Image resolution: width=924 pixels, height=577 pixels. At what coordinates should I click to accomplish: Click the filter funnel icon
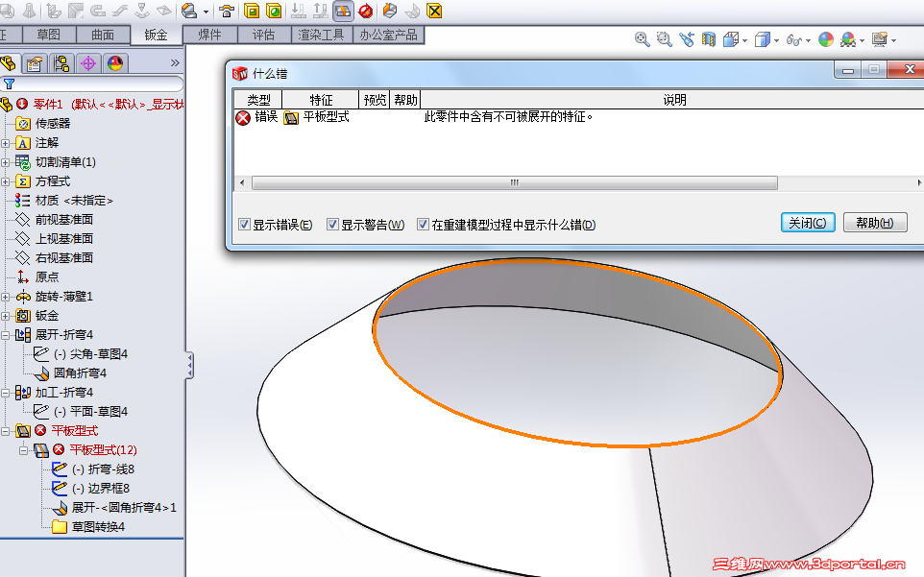pos(9,84)
